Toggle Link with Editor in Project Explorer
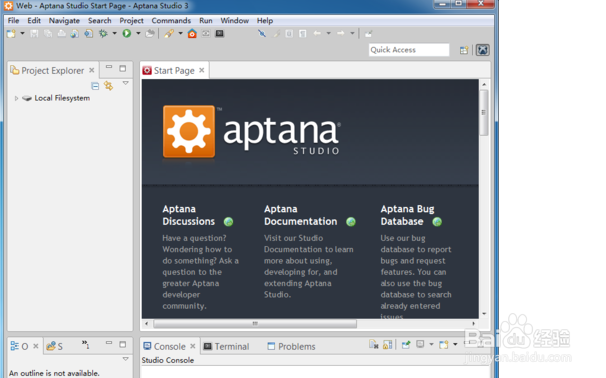 point(108,86)
